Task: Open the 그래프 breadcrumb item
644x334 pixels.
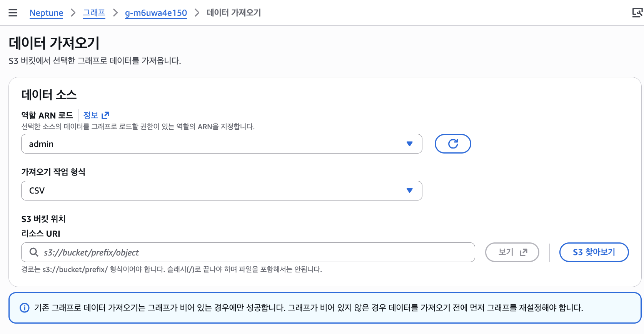Action: (94, 13)
